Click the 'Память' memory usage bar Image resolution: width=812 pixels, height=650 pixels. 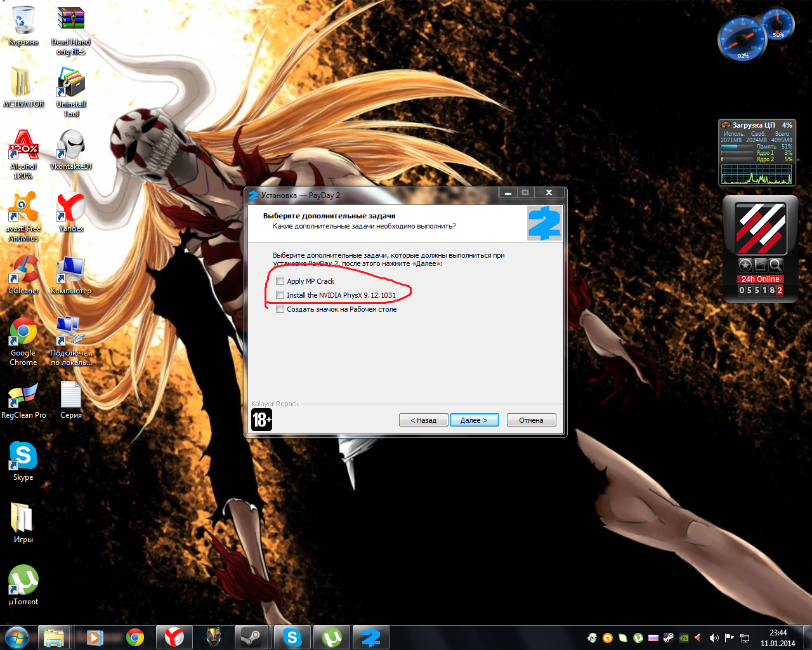(737, 147)
